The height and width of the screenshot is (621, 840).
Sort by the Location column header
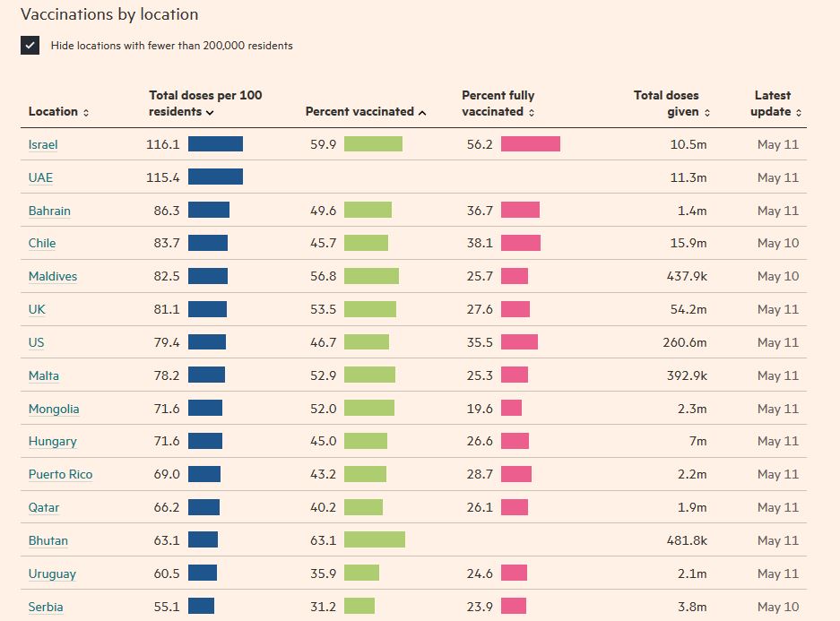point(58,112)
